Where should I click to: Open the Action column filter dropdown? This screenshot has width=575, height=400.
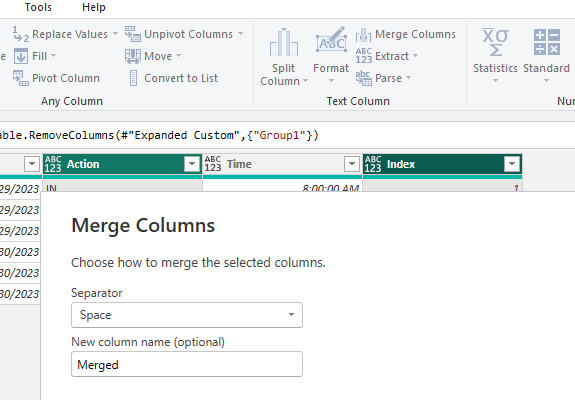tap(192, 164)
